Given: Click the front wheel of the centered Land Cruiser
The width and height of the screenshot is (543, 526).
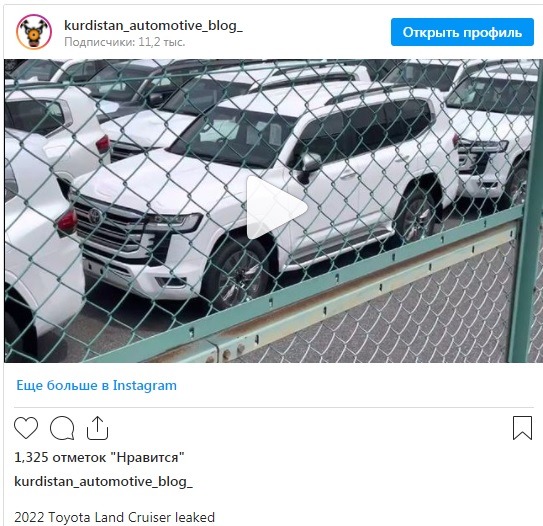Looking at the screenshot, I should click(x=238, y=273).
